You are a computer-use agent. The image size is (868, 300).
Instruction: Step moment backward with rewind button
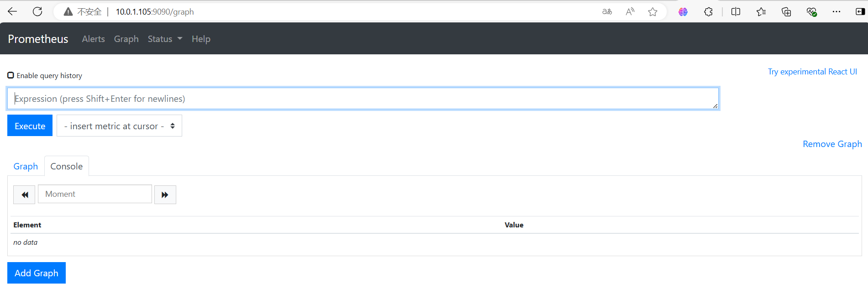[x=24, y=195]
